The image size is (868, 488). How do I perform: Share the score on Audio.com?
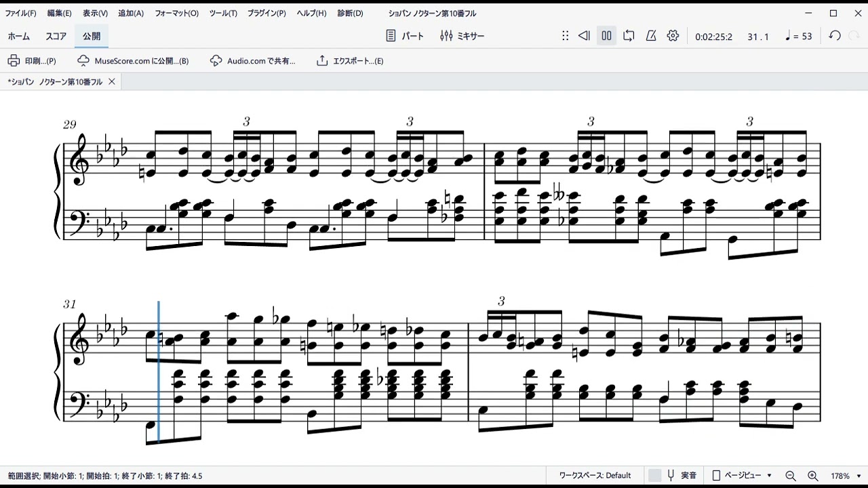coord(253,61)
